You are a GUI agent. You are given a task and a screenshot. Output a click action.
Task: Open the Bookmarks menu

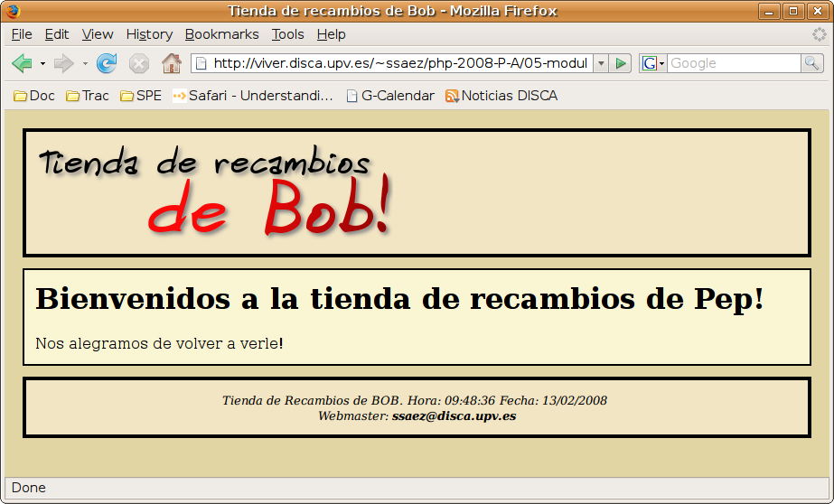point(221,34)
